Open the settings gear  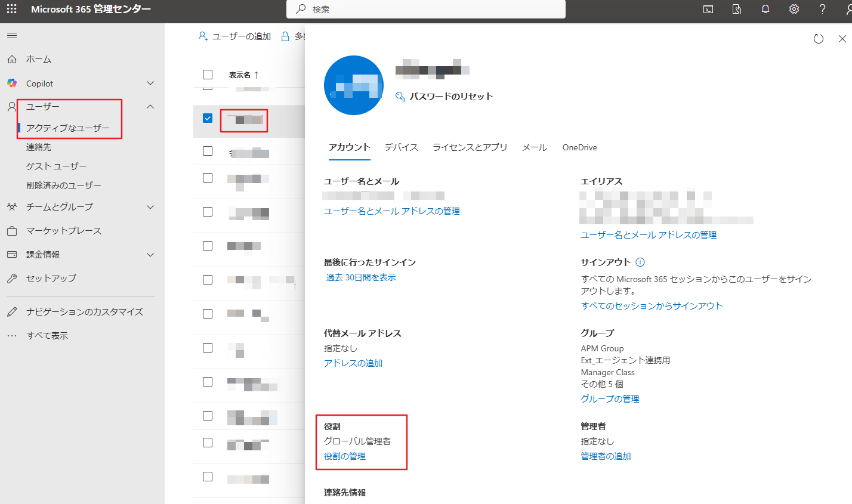(794, 9)
